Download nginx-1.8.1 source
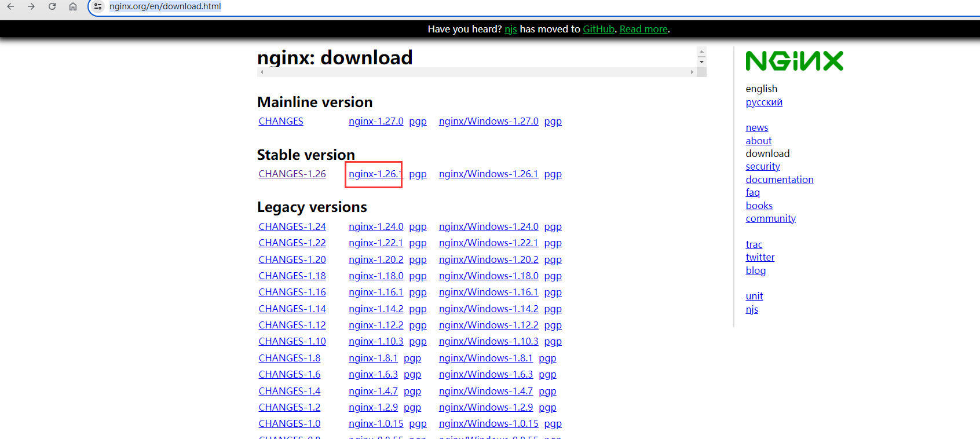The image size is (980, 439). click(373, 358)
